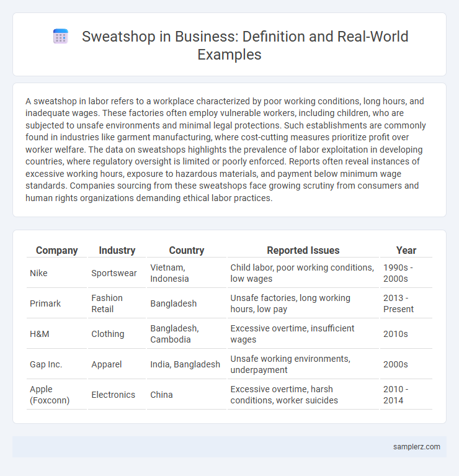Click the 'Sportswear' industry cell

pyautogui.click(x=117, y=273)
